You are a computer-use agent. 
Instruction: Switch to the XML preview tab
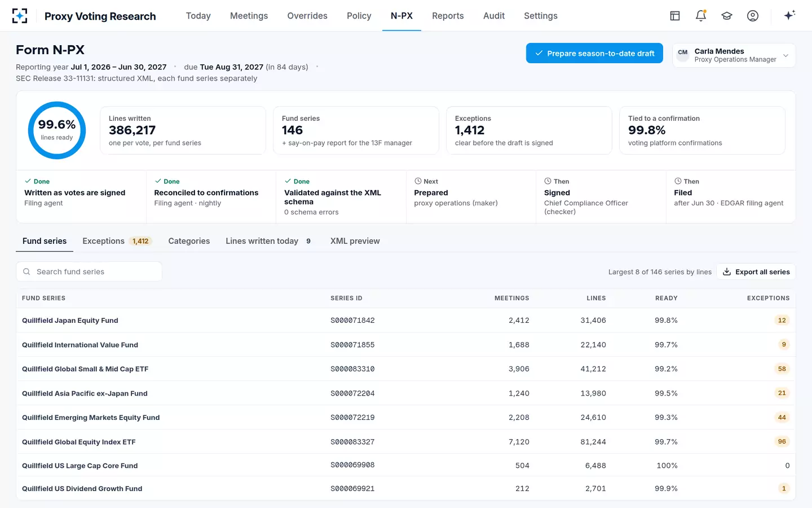355,241
